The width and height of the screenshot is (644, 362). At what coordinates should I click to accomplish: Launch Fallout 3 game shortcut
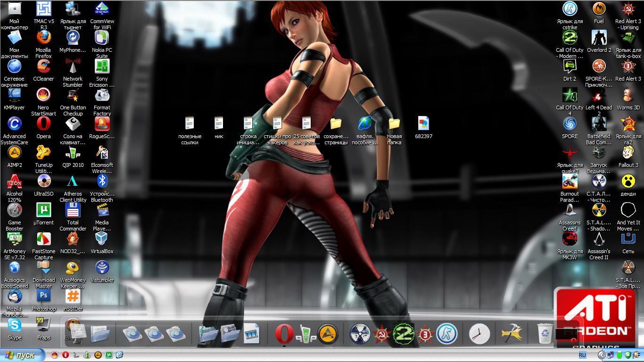[x=628, y=153]
